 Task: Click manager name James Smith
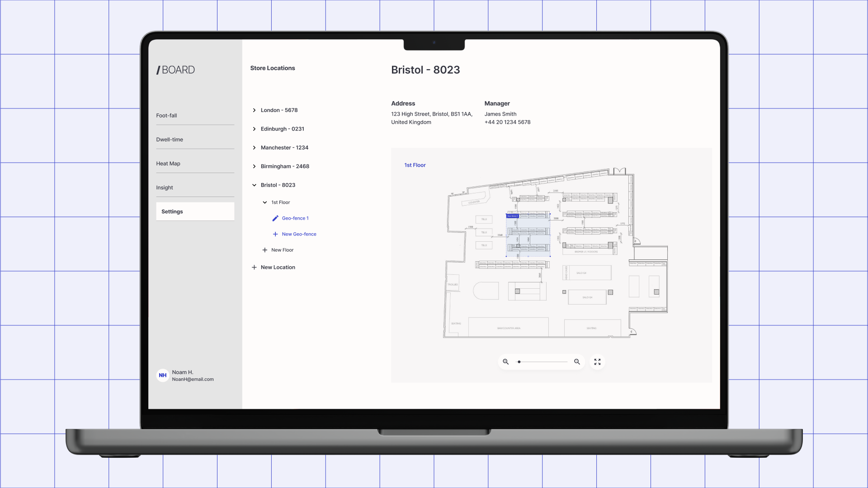(500, 114)
